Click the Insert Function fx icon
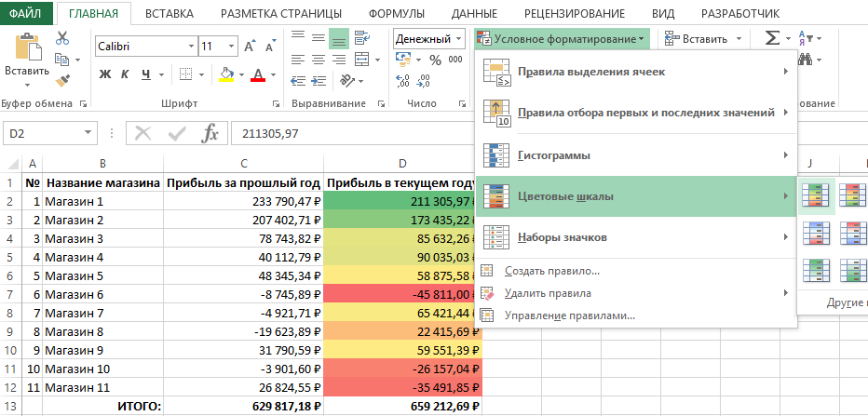868x416 pixels. [210, 134]
